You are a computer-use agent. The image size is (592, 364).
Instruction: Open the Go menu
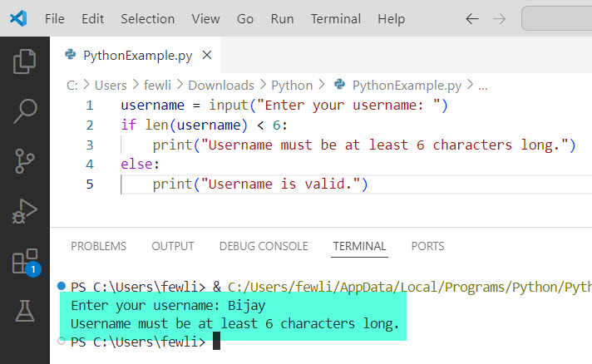245,18
